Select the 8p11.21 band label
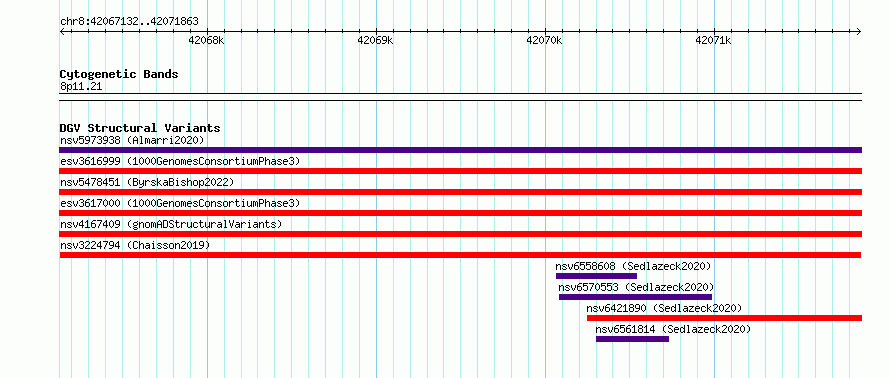Screen dimensions: 890x378 pyautogui.click(x=81, y=87)
